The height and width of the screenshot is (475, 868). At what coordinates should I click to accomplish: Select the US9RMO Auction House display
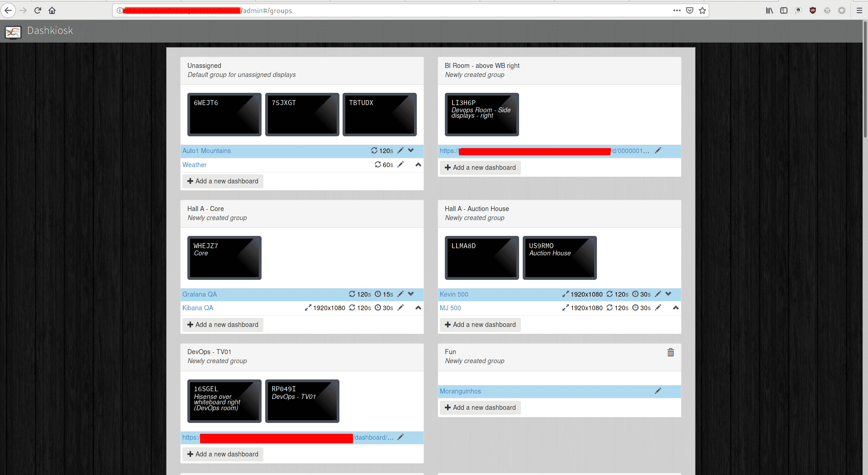tap(559, 258)
